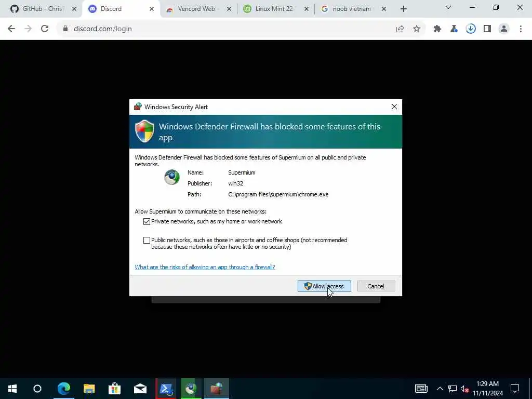Close the noob vietnam tab

pos(384,9)
